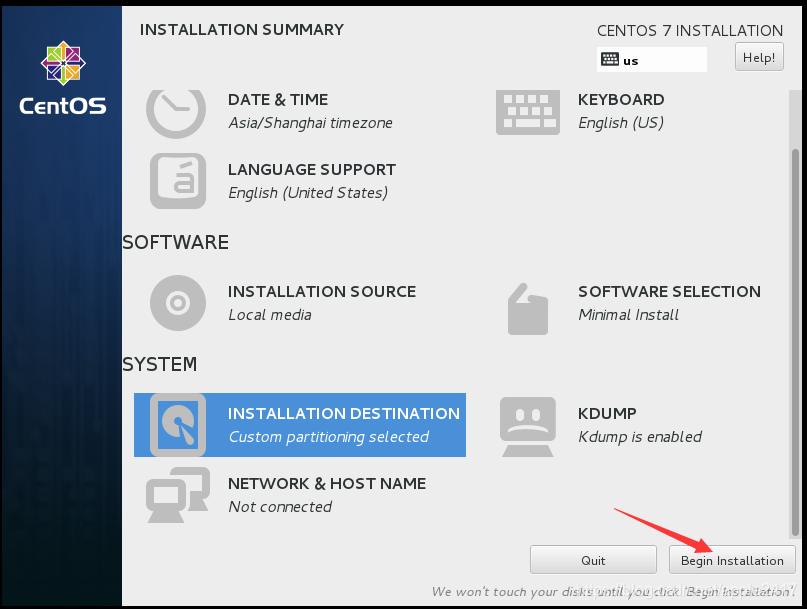Click the CentOS logo in the sidebar
This screenshot has height=609, width=807.
click(x=63, y=78)
